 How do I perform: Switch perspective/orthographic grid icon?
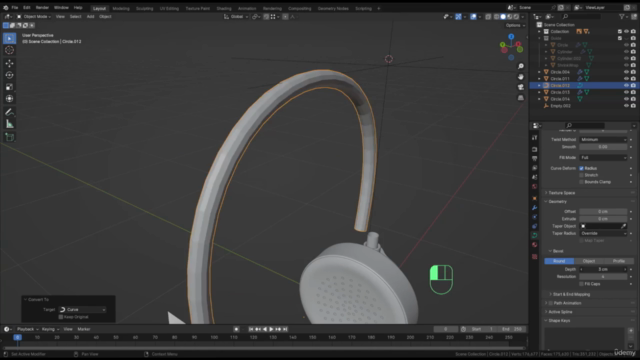(521, 98)
